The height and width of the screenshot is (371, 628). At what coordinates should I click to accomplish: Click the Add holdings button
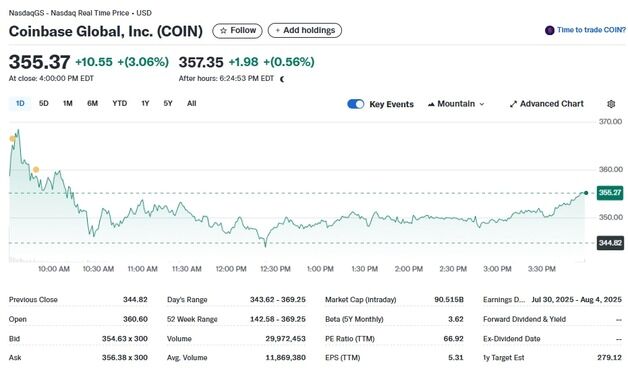pyautogui.click(x=305, y=30)
